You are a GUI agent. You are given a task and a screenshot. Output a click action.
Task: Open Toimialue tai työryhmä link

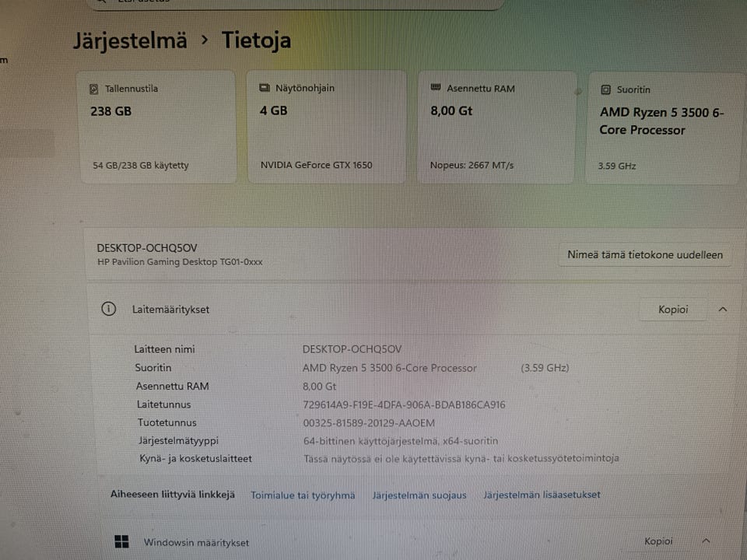click(303, 495)
